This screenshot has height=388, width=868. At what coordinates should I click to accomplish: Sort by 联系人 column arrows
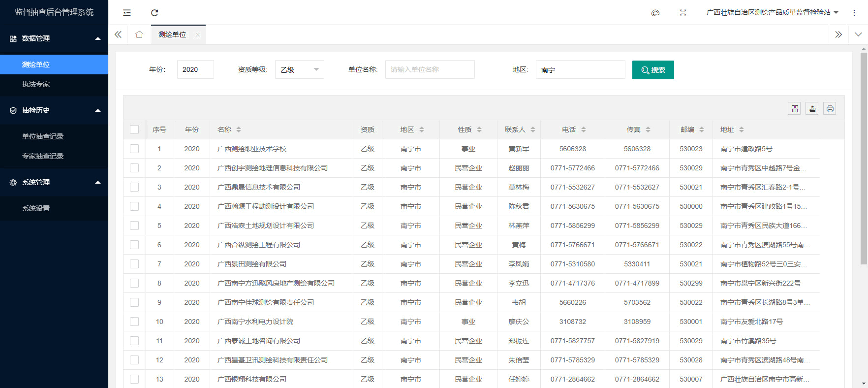pyautogui.click(x=533, y=129)
